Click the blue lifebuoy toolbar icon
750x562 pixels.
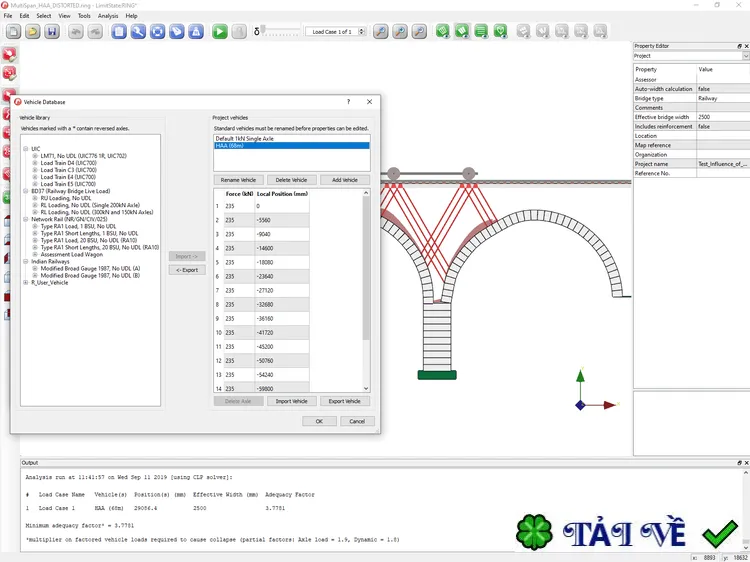(157, 32)
